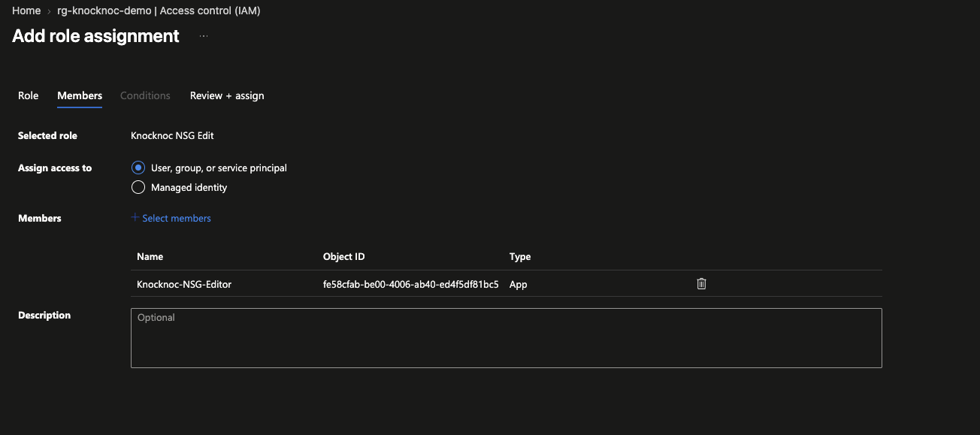The width and height of the screenshot is (980, 435).
Task: Click the greyed-out Conditions tab
Action: 145,95
